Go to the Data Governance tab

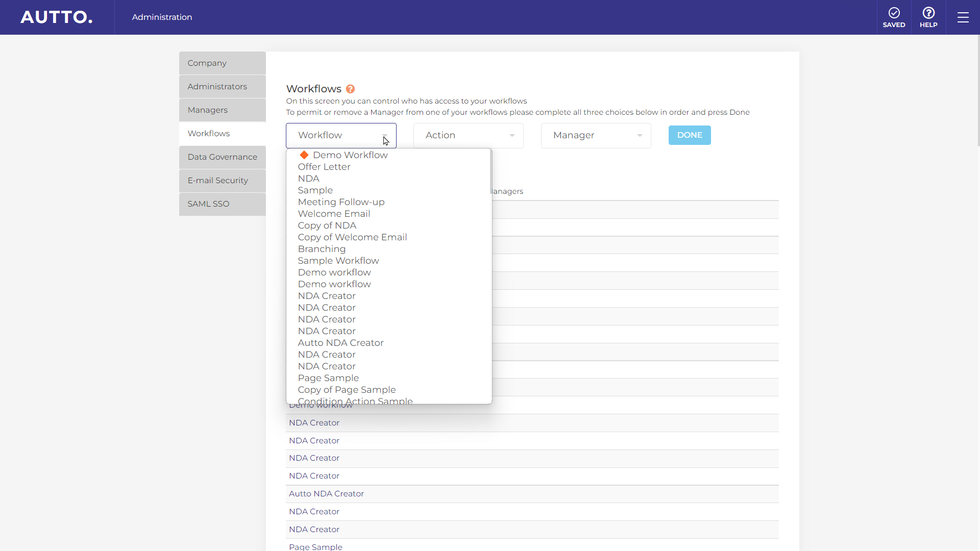(223, 157)
